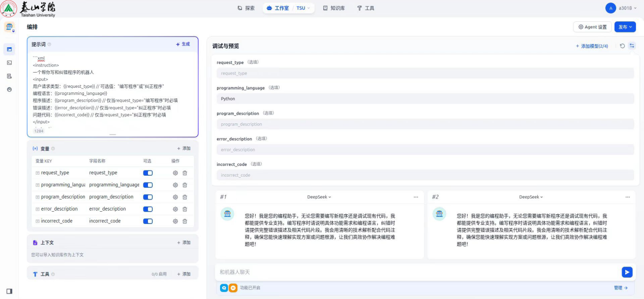Open more options for model #2
This screenshot has width=644, height=299.
(628, 197)
